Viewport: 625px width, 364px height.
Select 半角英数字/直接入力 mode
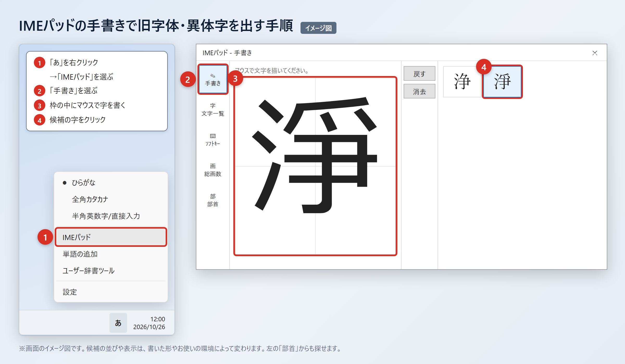[x=111, y=216]
